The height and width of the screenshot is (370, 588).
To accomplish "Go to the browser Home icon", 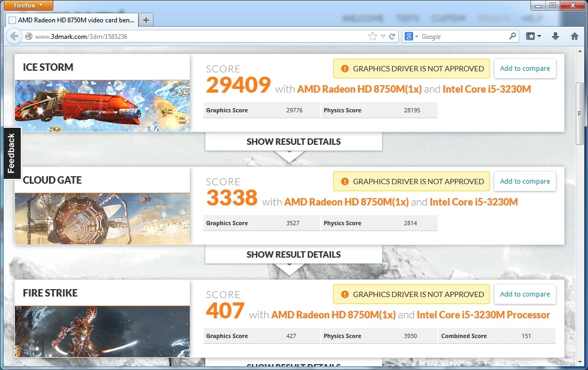I will pyautogui.click(x=574, y=36).
